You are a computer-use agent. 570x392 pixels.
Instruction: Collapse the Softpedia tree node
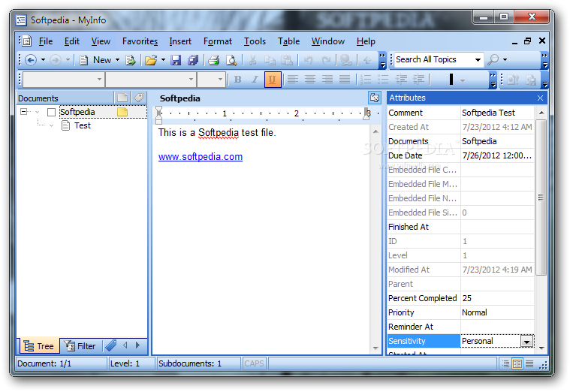click(23, 112)
